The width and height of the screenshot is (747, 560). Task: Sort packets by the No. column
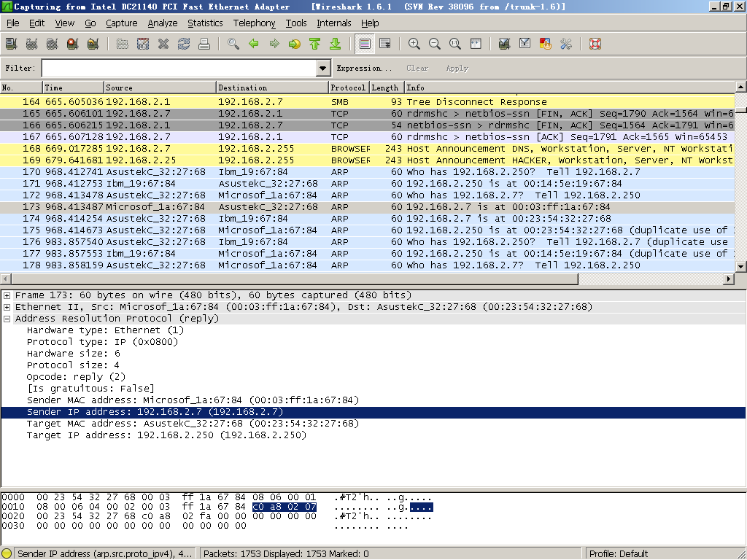21,87
